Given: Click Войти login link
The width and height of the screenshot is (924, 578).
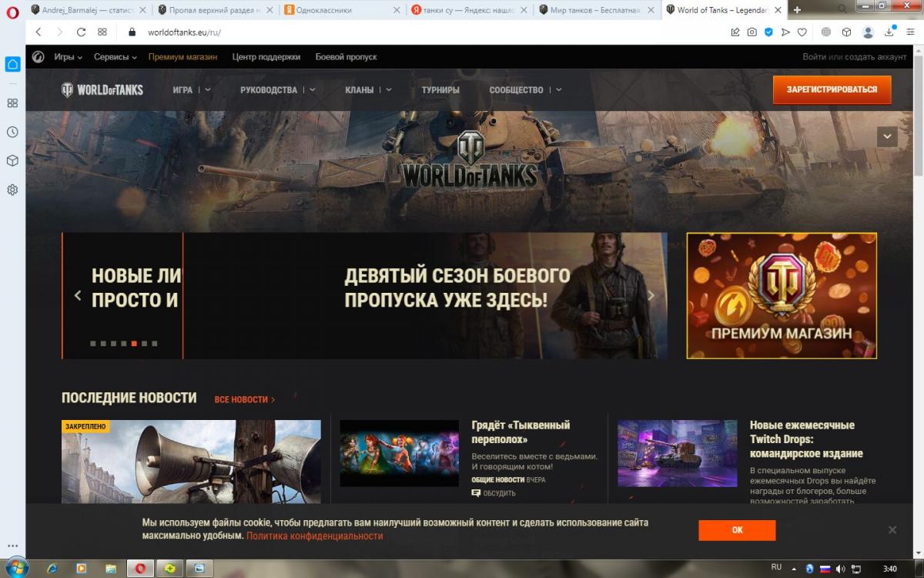Looking at the screenshot, I should 815,57.
